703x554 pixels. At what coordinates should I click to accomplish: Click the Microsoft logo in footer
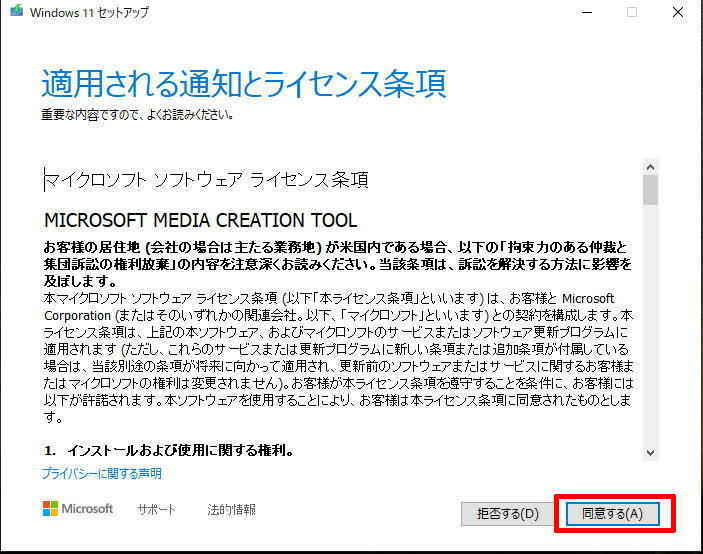tap(78, 509)
